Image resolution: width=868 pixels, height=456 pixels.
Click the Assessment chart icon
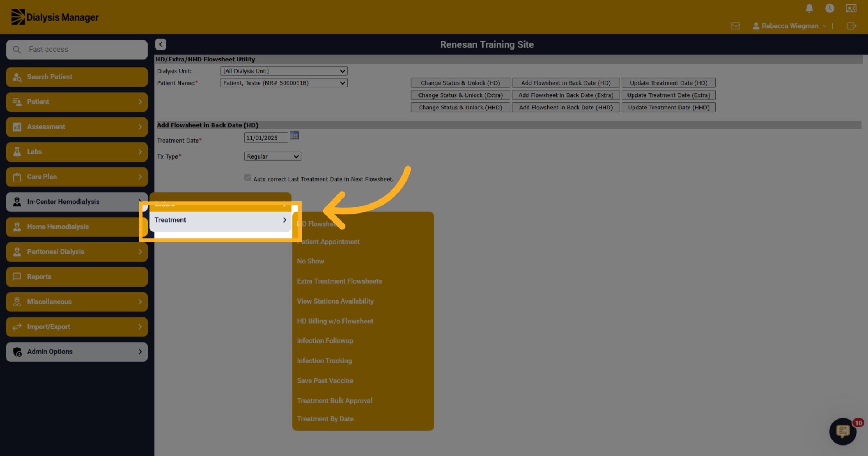point(17,127)
